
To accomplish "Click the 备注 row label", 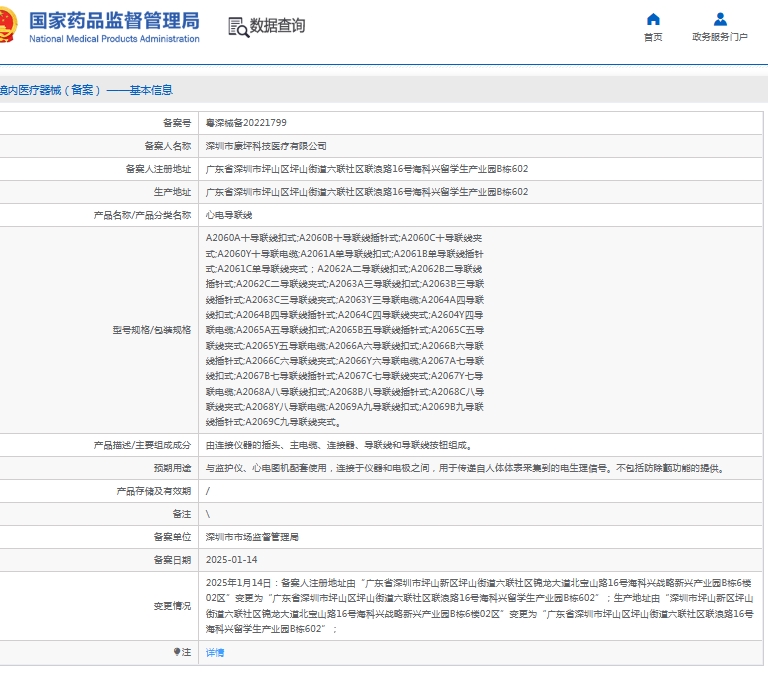I will (x=181, y=514).
